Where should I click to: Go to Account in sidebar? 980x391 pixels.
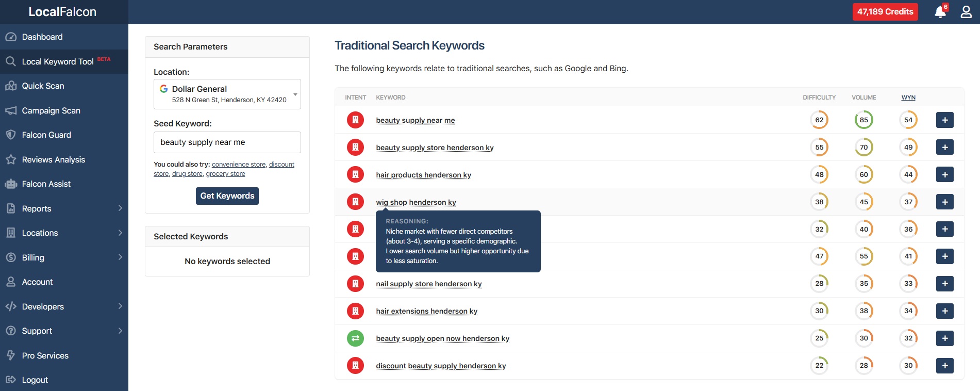pyautogui.click(x=64, y=282)
